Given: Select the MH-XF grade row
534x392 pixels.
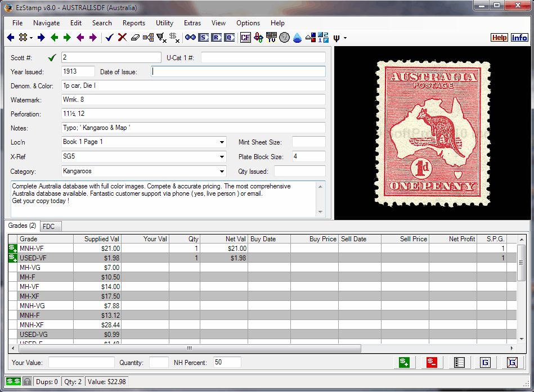Looking at the screenshot, I should coord(262,296).
